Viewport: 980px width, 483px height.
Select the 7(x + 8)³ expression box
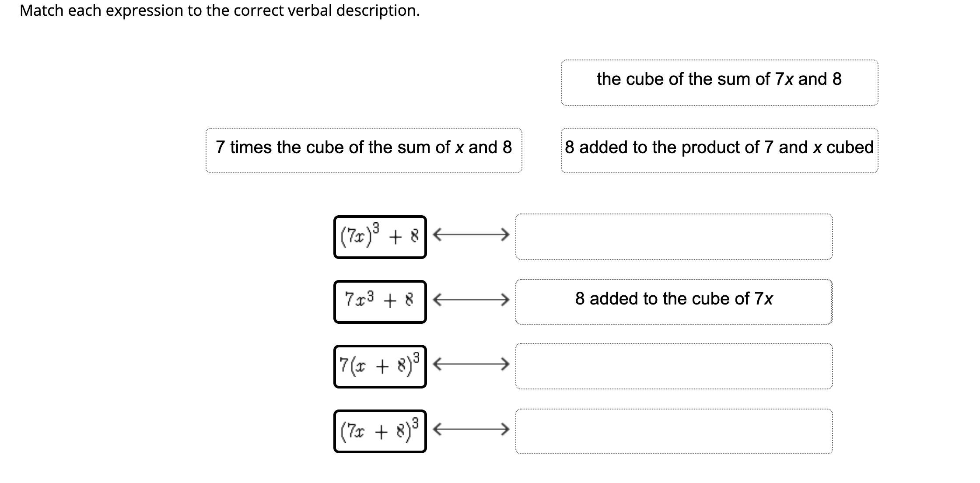[x=380, y=367]
